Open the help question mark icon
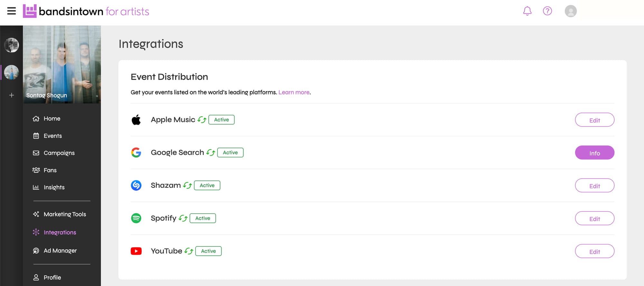The image size is (644, 286). 547,11
